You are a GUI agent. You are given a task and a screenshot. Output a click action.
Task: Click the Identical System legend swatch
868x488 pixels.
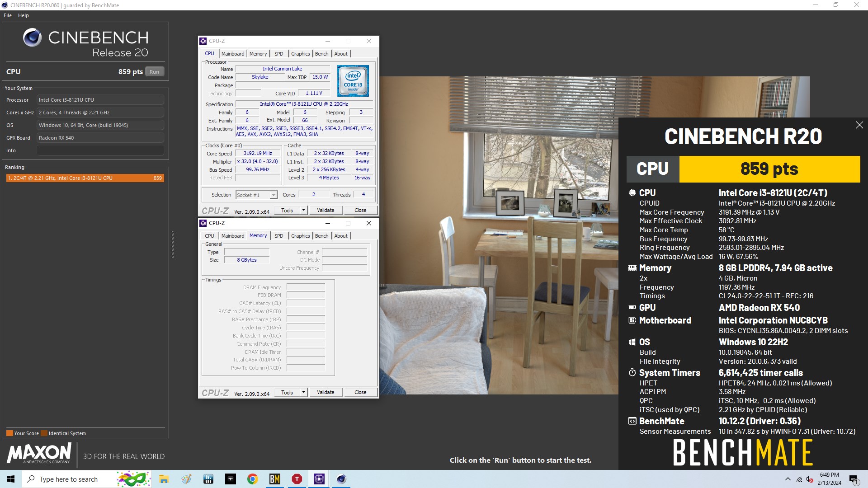(x=44, y=433)
